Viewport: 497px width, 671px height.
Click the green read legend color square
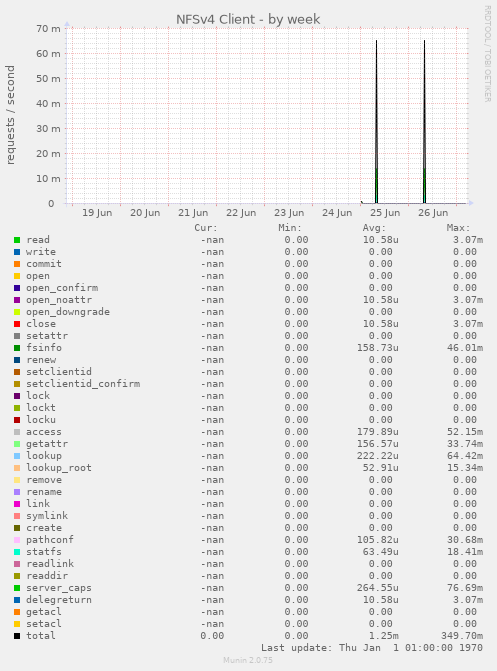[x=17, y=240]
